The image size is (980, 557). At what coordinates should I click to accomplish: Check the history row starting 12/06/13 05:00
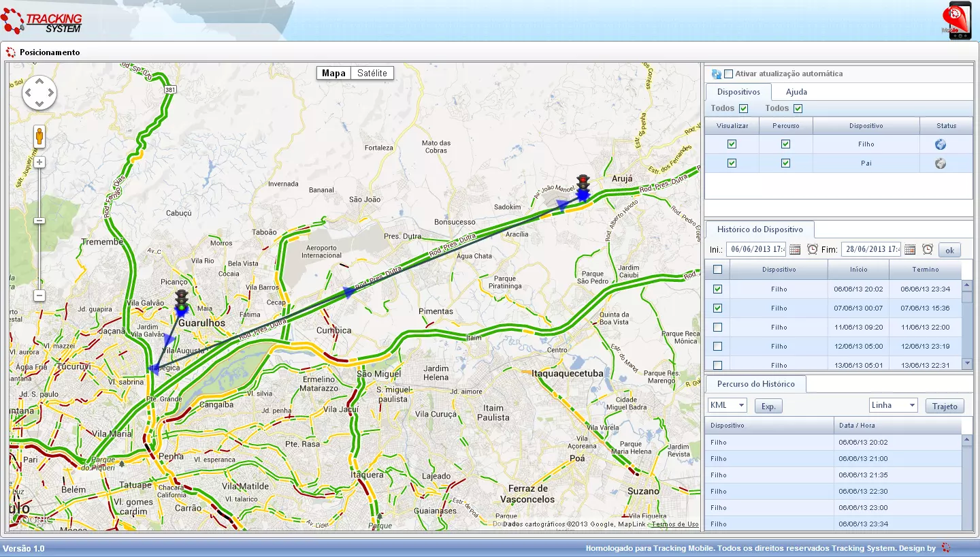click(717, 347)
